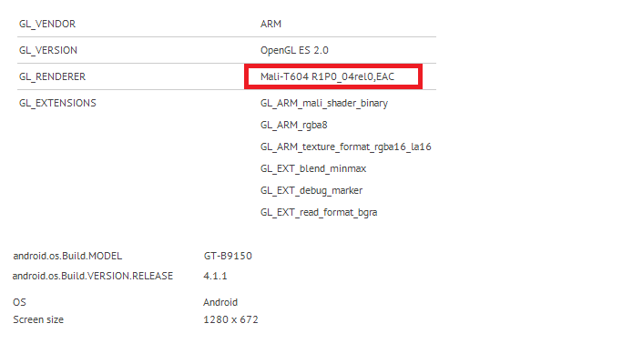Click the GL_EXTENSIONS label

point(57,103)
